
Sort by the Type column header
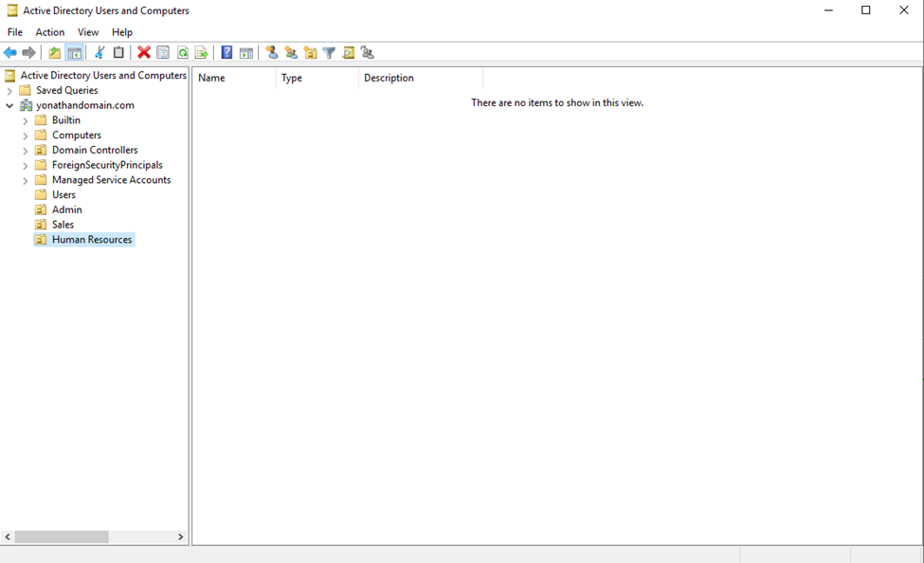coord(317,78)
